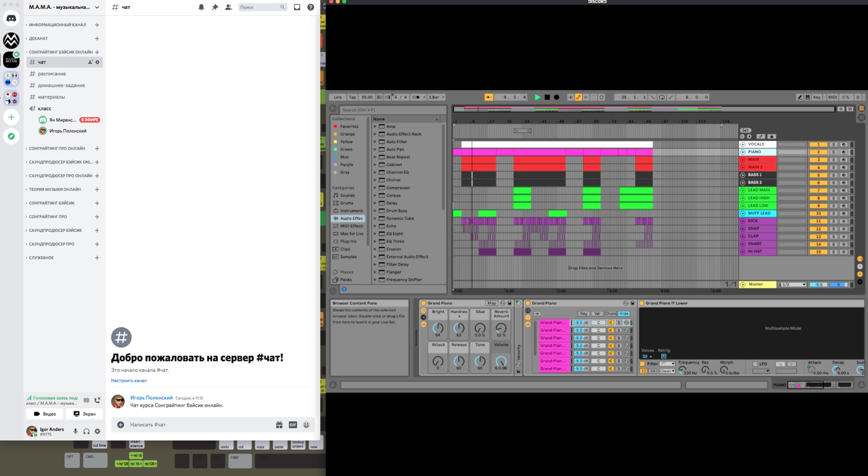Open settings gear for the чат channel

point(98,62)
